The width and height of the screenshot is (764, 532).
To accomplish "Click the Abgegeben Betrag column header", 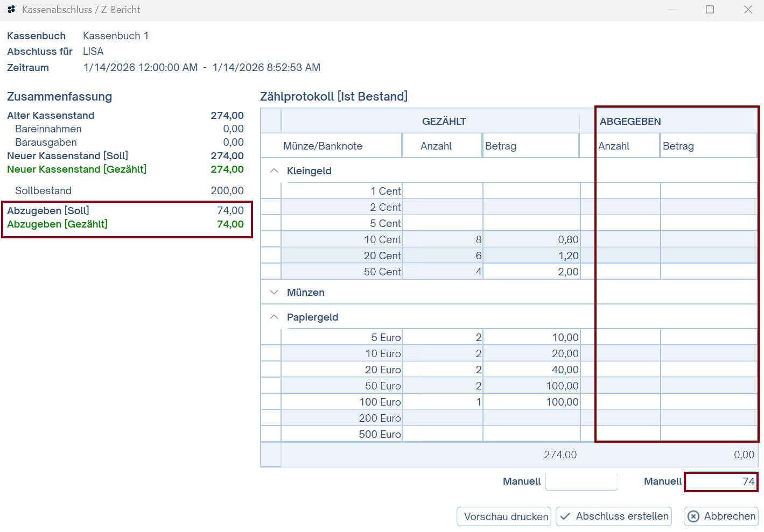I will (x=707, y=146).
